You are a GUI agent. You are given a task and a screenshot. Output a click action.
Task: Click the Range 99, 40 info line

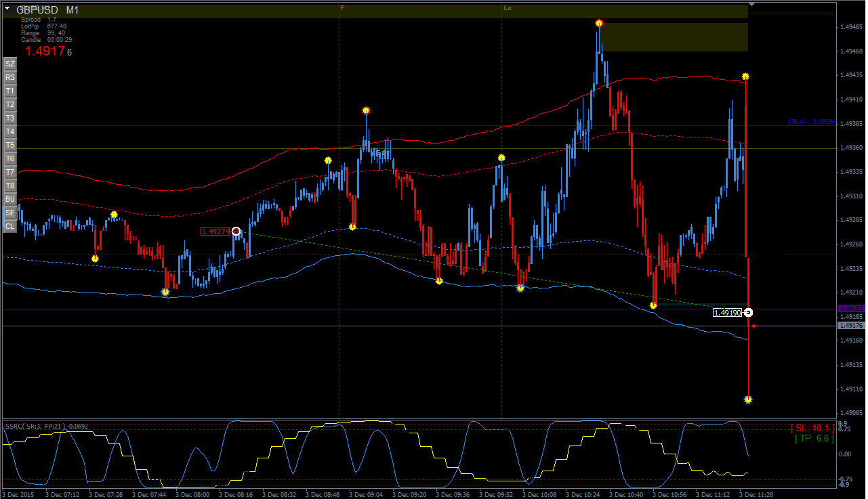[43, 32]
